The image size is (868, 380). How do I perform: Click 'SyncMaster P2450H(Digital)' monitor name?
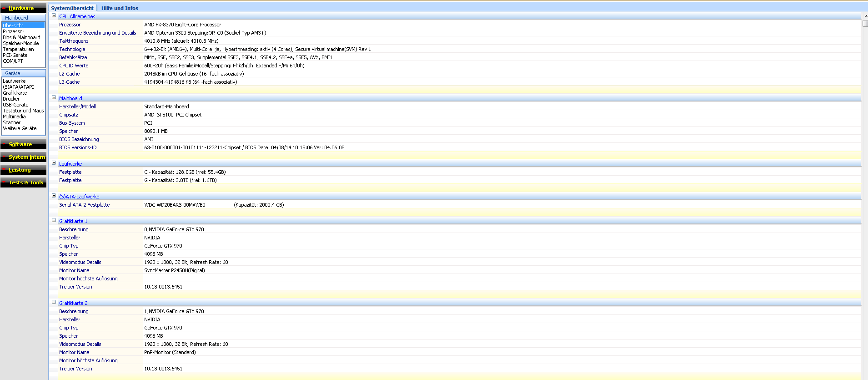tap(175, 270)
